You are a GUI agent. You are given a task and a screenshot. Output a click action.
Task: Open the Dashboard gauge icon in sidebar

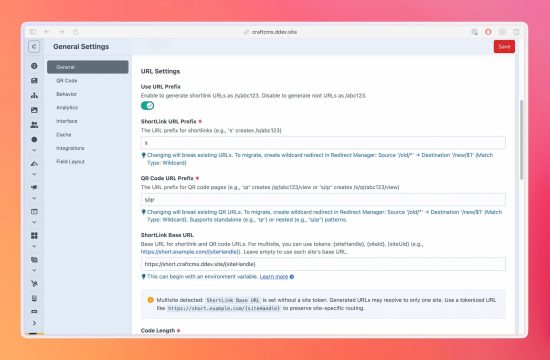[x=34, y=66]
